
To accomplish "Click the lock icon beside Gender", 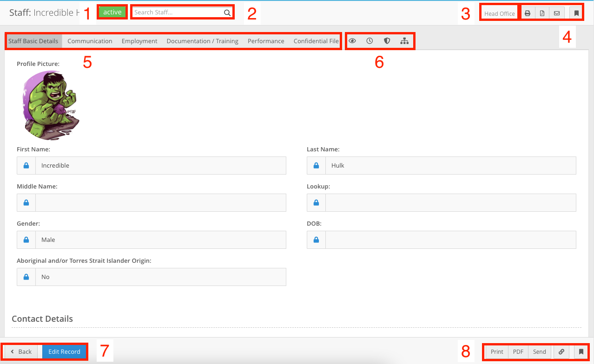I will pos(26,240).
